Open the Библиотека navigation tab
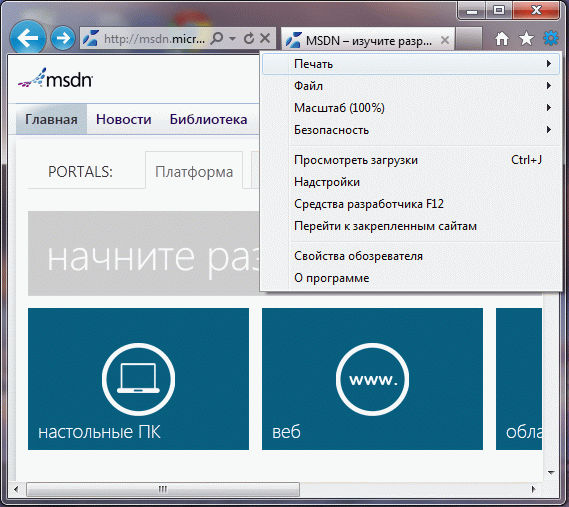Image resolution: width=569 pixels, height=507 pixels. click(208, 119)
